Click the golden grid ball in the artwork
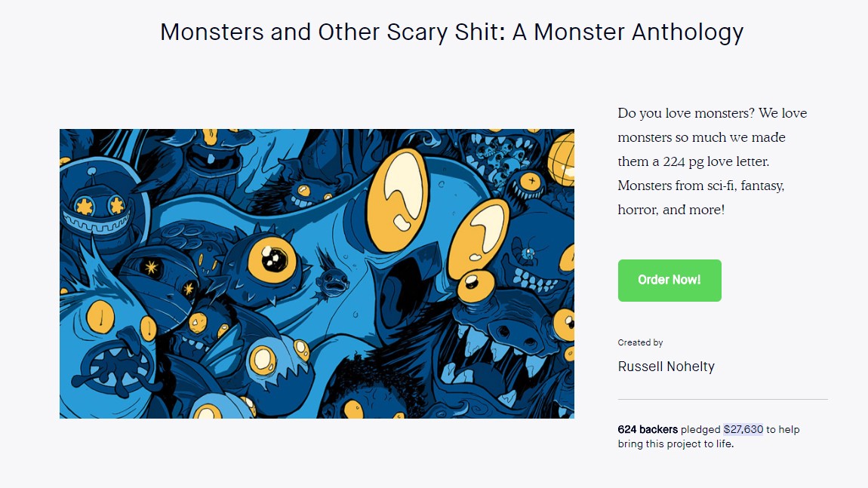 point(562,159)
